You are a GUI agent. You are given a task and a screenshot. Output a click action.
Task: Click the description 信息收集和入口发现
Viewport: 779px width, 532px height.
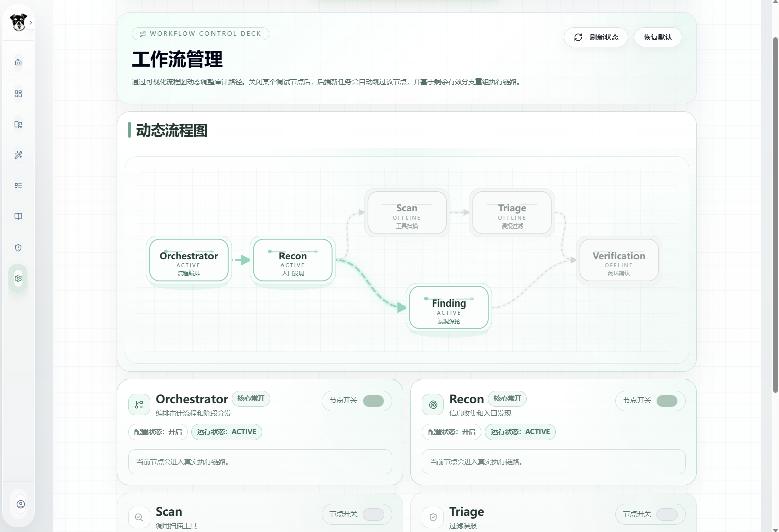480,413
